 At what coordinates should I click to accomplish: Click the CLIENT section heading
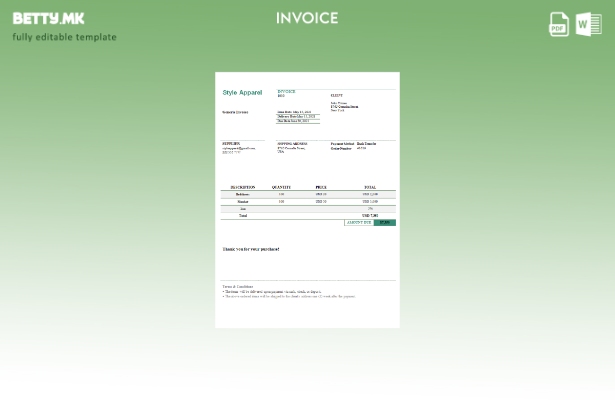[336, 96]
